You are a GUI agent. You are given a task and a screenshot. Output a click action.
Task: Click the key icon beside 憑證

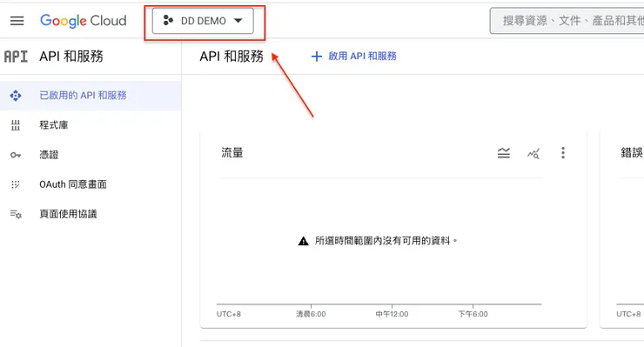pyautogui.click(x=16, y=155)
